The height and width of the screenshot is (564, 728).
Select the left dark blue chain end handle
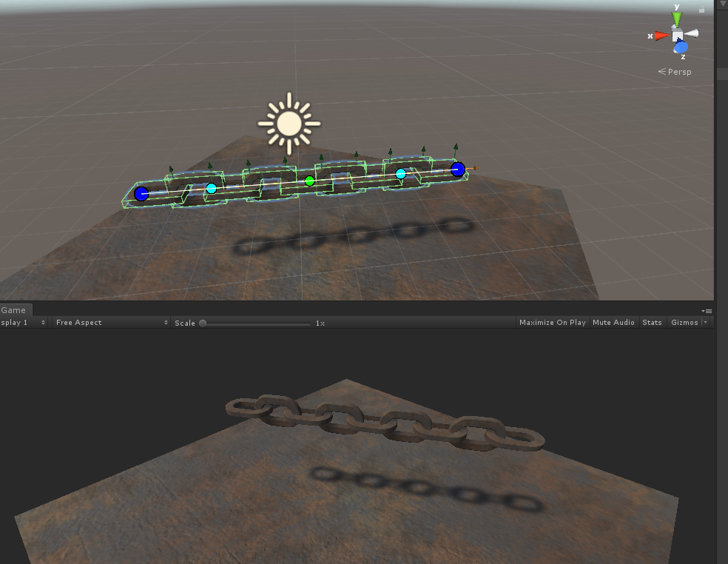pos(141,194)
